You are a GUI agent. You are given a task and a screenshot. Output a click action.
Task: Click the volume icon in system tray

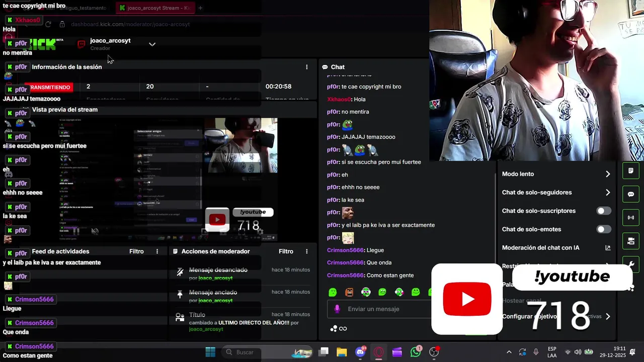coord(578,352)
